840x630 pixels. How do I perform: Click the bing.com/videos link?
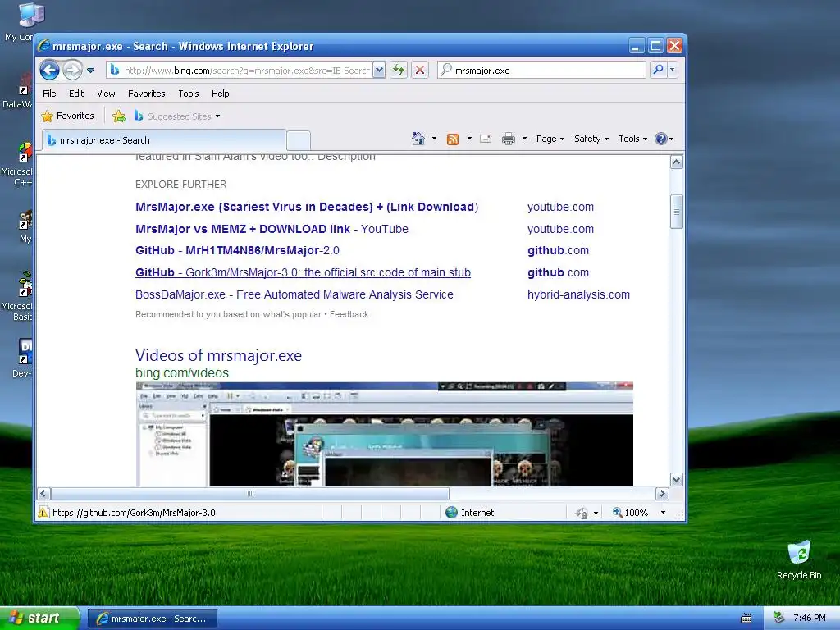click(x=182, y=373)
